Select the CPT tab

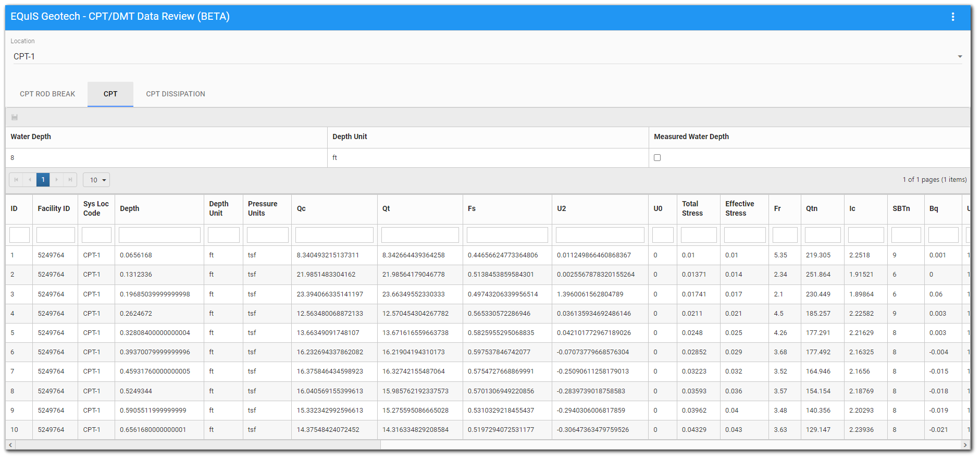pyautogui.click(x=110, y=94)
